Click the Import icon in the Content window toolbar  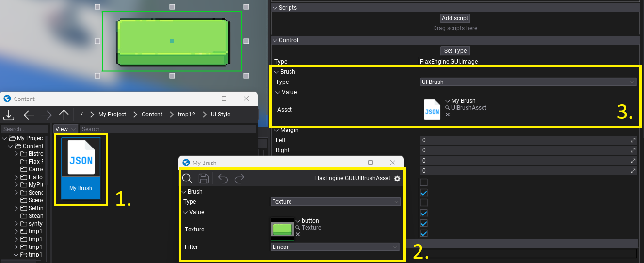(x=9, y=115)
